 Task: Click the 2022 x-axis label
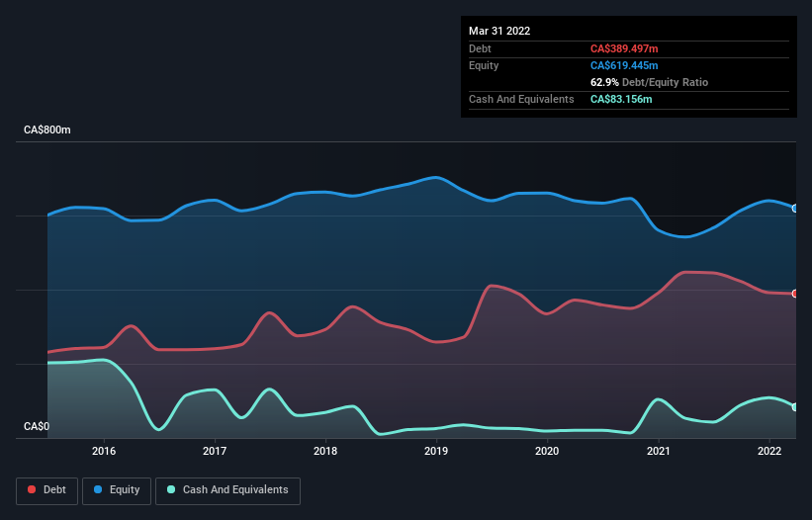[x=769, y=451]
